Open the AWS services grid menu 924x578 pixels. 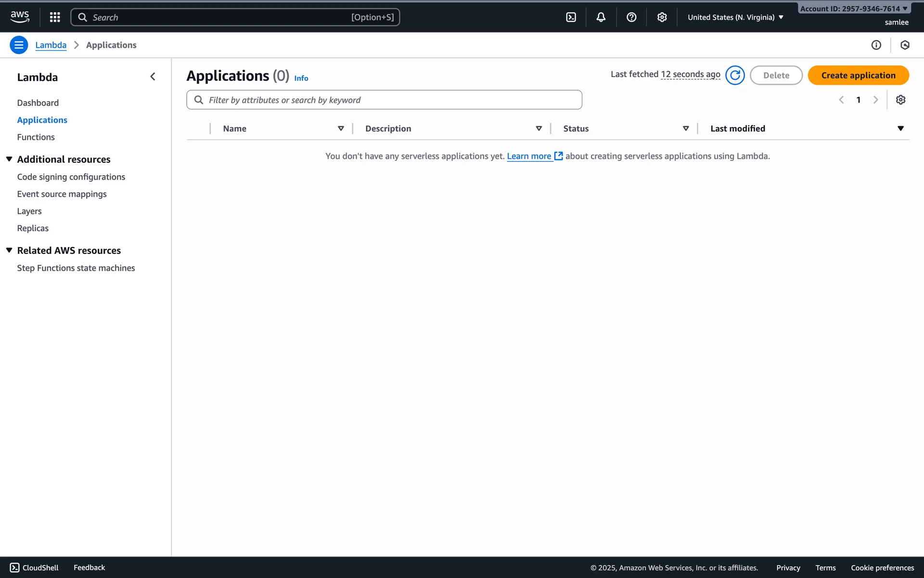tap(55, 17)
